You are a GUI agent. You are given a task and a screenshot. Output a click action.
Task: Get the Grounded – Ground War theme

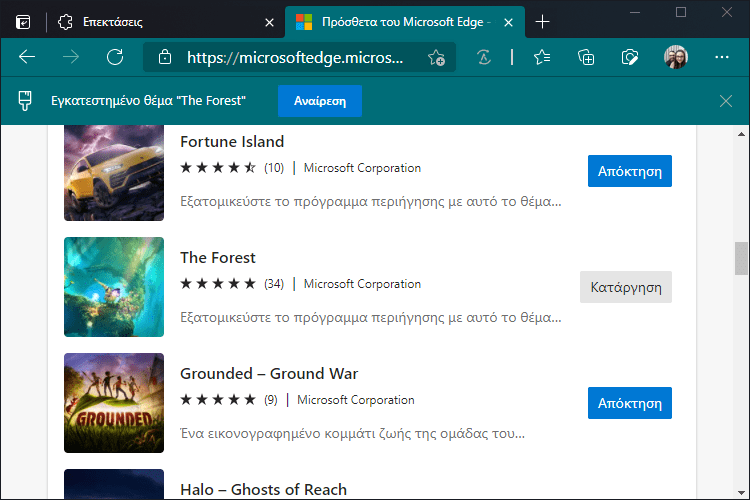(629, 403)
